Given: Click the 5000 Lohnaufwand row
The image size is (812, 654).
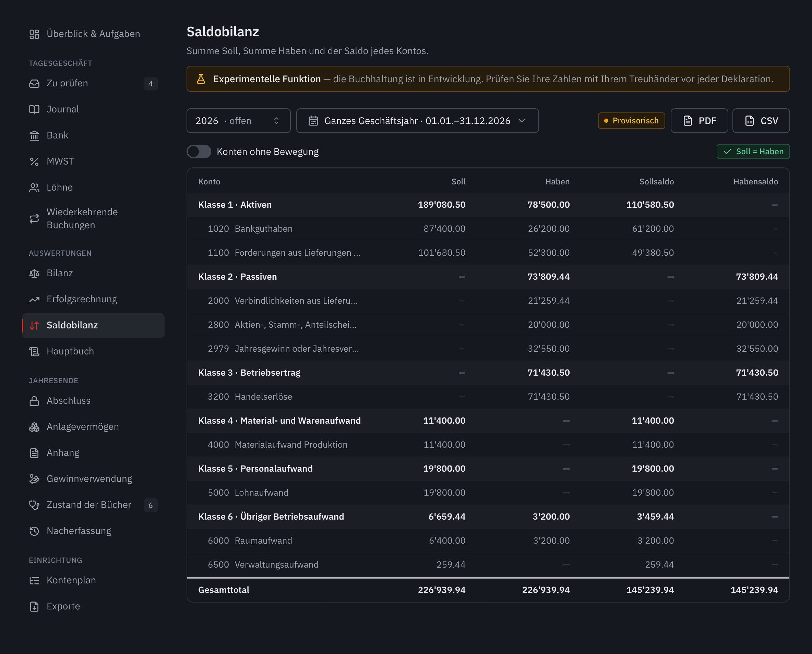Looking at the screenshot, I should pos(488,493).
